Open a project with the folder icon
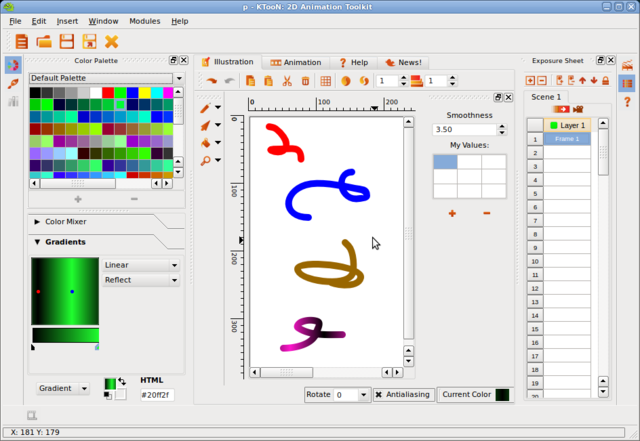Screen dimensions: 640x441 44,41
